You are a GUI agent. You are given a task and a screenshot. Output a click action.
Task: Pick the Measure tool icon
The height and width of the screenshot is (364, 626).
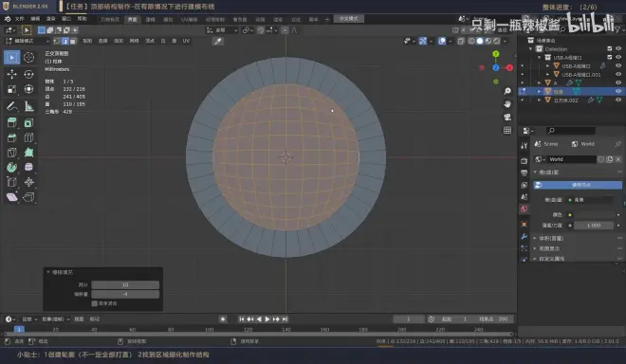click(x=28, y=106)
